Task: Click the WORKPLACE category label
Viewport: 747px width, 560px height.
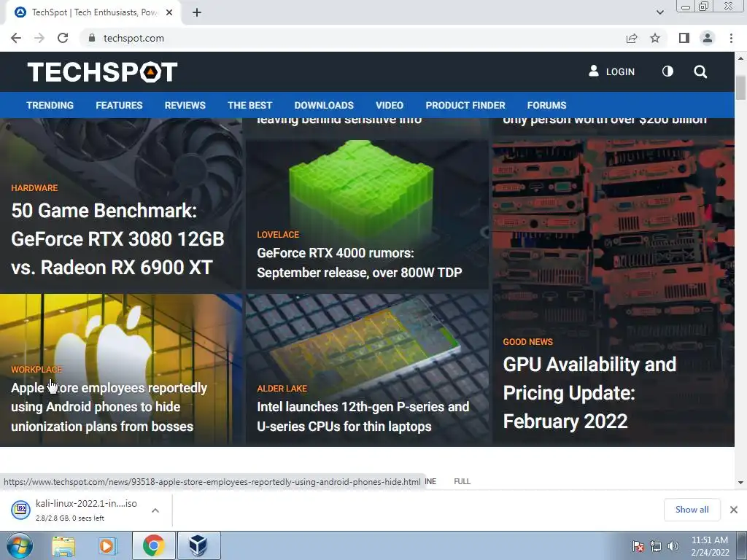Action: 36,370
